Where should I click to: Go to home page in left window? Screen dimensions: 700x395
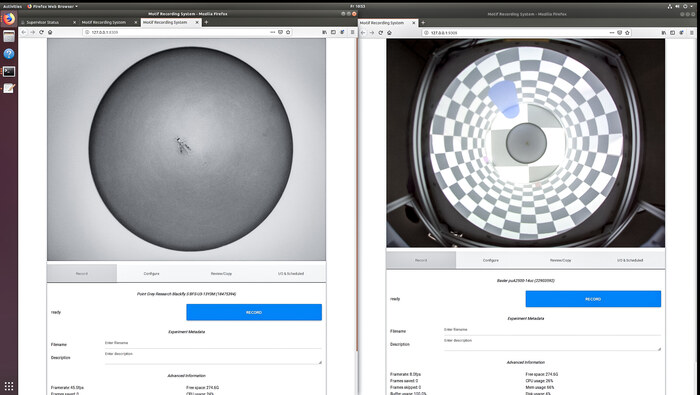coord(50,32)
